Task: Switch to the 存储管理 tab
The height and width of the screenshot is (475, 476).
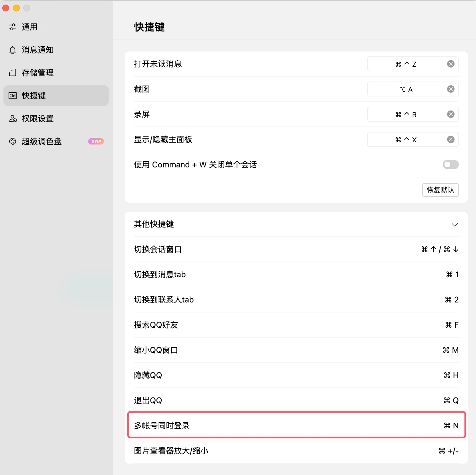Action: click(x=38, y=73)
